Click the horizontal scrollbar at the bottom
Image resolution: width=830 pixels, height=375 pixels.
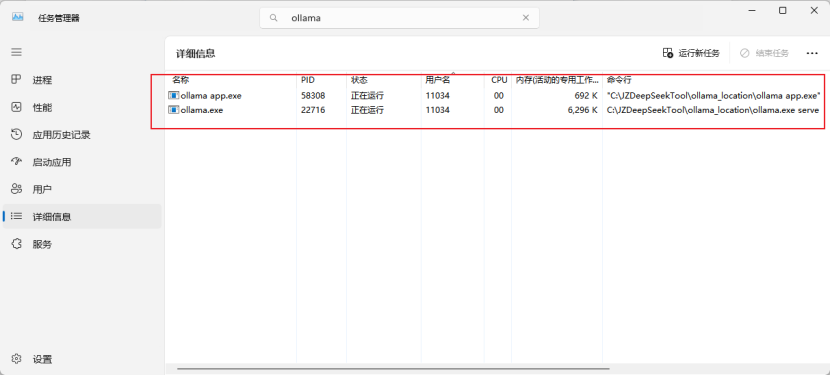pos(393,368)
